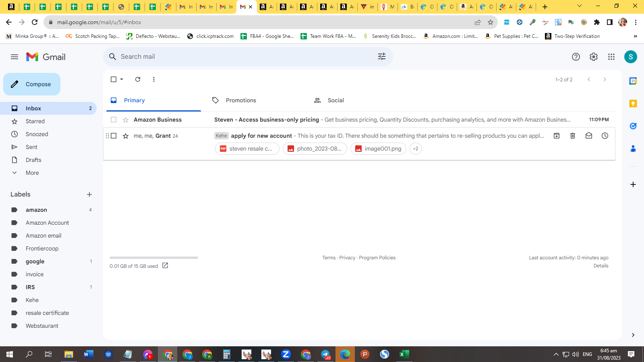Open the More options three-dot menu
The height and width of the screenshot is (362, 644).
[154, 79]
